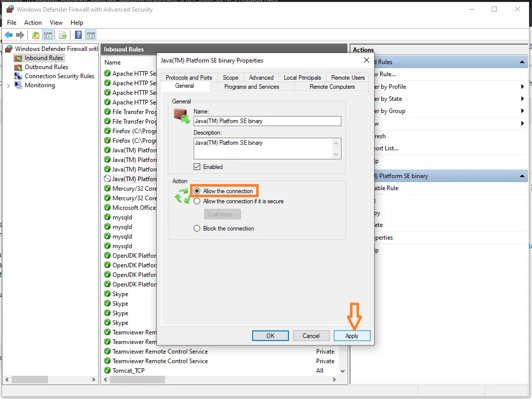
Task: Open the Action menu
Action: click(33, 22)
